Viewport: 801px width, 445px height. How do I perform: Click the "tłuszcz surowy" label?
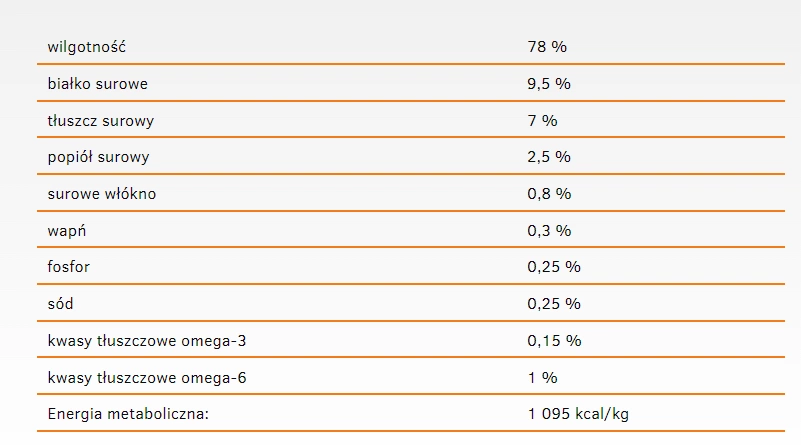101,121
